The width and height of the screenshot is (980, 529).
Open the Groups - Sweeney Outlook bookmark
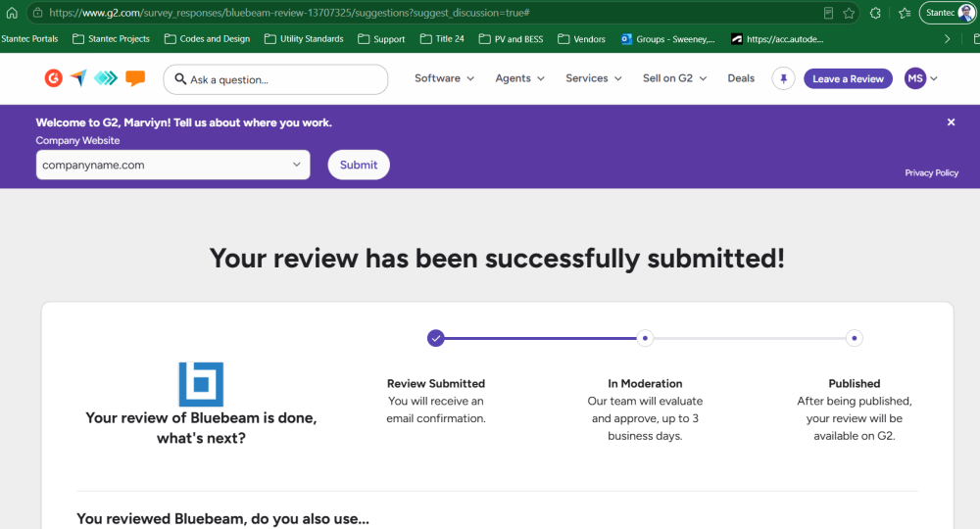tap(667, 39)
